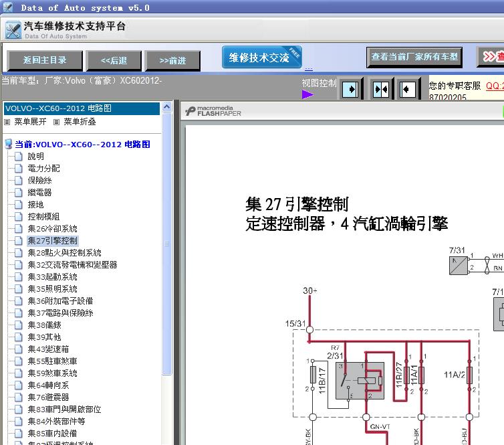
Task: Open the 集28點火與控制系統 tree item
Action: (64, 253)
